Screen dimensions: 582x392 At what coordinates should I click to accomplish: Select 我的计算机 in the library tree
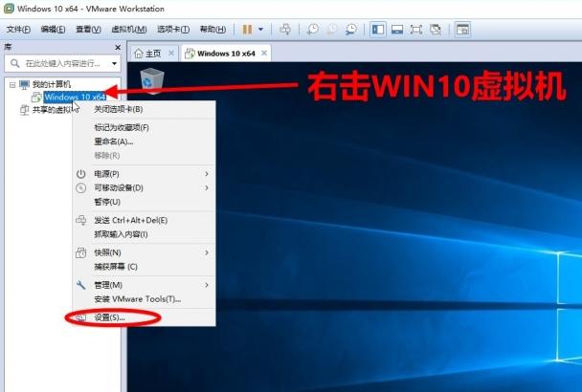(52, 84)
